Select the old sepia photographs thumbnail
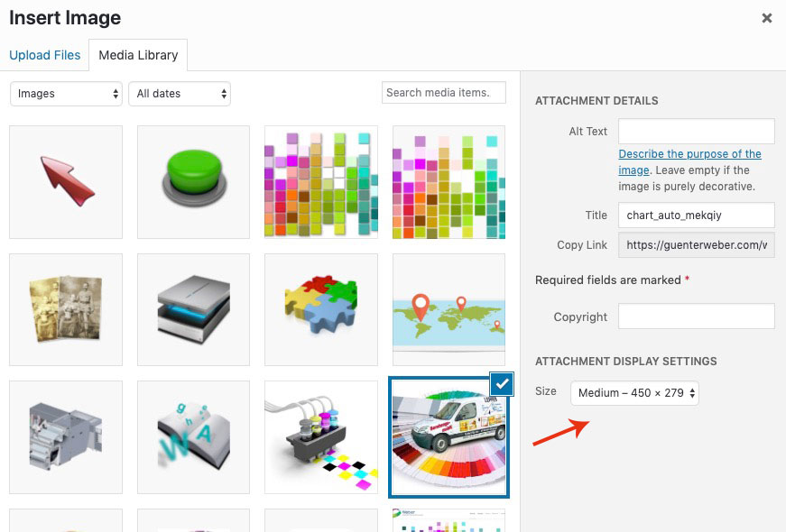786x532 pixels. point(66,309)
